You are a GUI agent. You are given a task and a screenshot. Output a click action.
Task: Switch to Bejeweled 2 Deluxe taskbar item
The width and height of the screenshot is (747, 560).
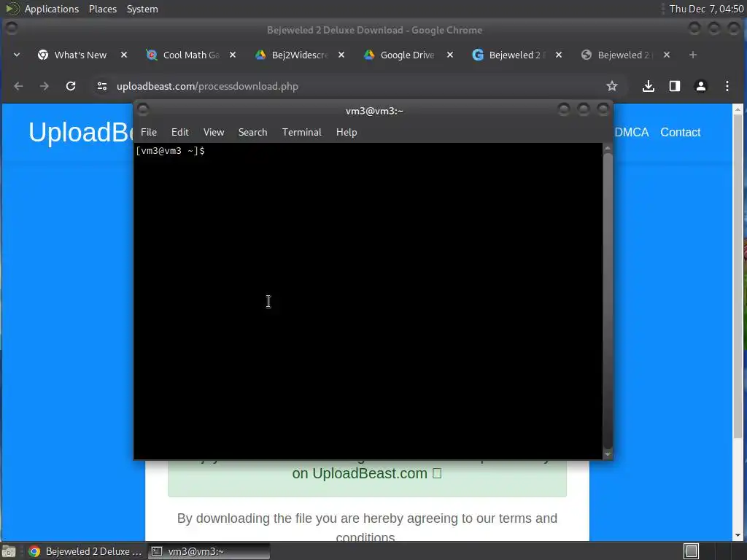(x=86, y=551)
